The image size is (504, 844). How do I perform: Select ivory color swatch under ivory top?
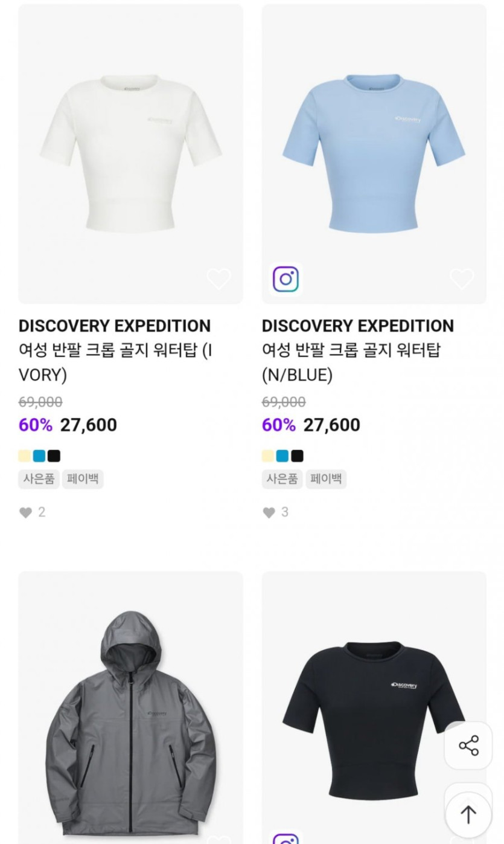click(25, 456)
